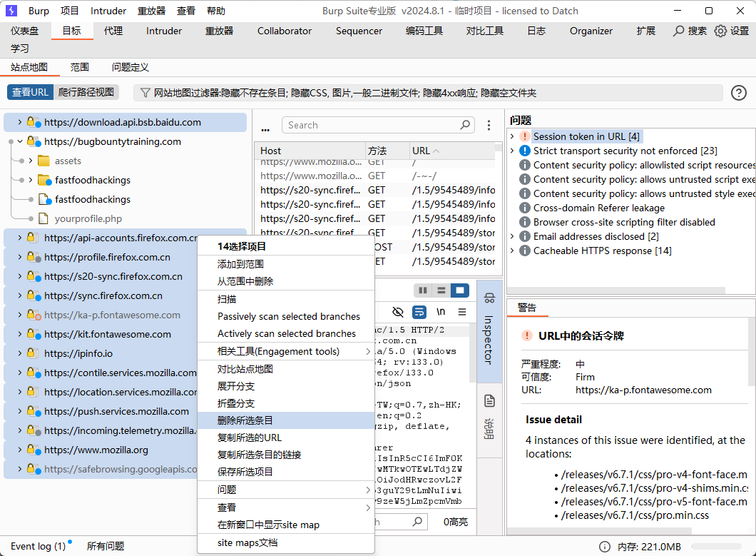Select 添加到范围 in the context menu
The height and width of the screenshot is (556, 756).
pos(286,264)
